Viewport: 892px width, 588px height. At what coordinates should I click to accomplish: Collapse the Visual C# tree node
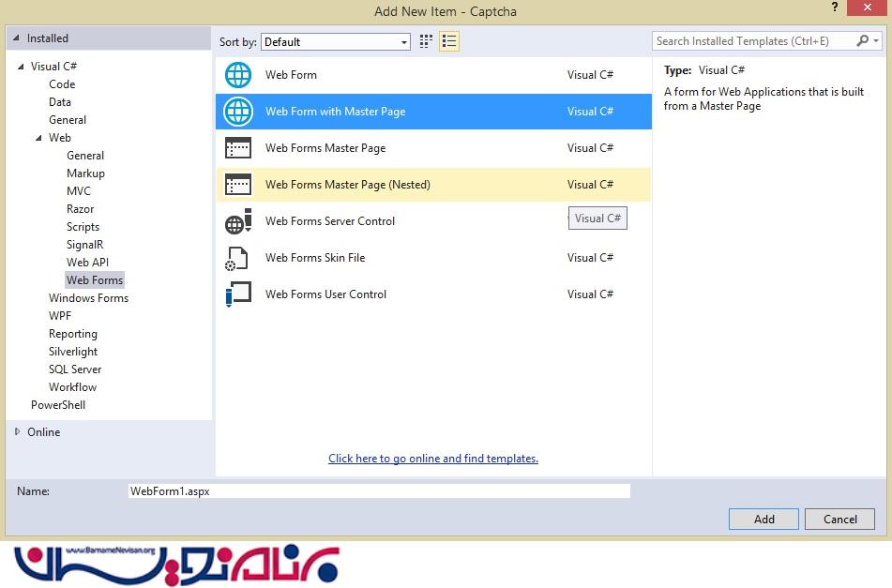pyautogui.click(x=21, y=67)
